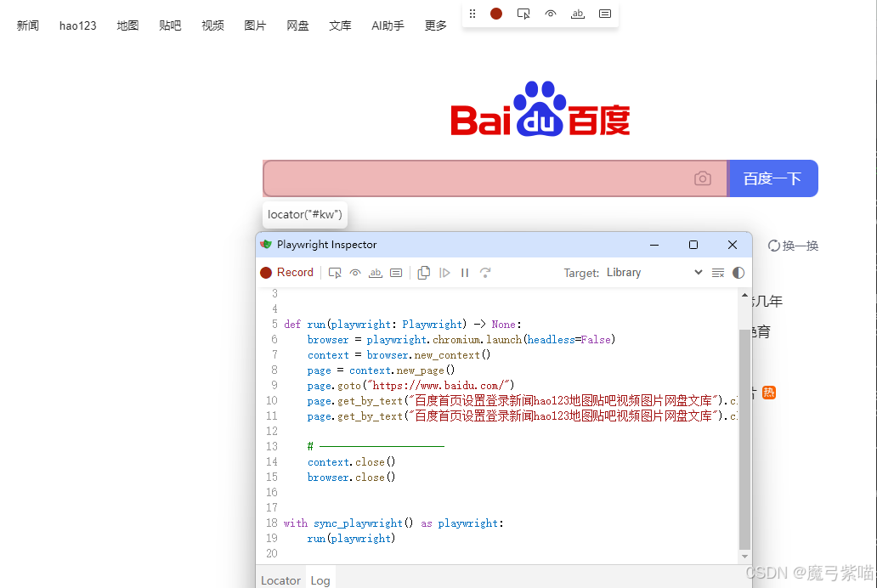Click the code editor's vertical scrollbar thumb
The image size is (877, 588).
click(x=744, y=439)
